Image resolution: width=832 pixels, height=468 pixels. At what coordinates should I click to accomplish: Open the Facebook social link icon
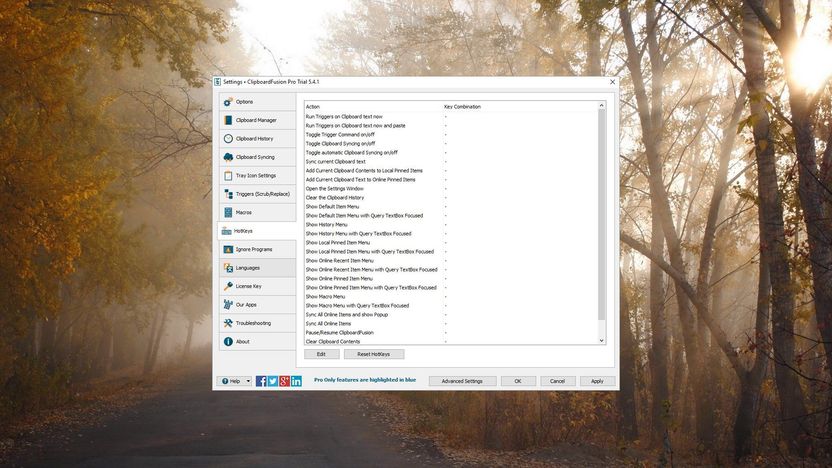261,381
